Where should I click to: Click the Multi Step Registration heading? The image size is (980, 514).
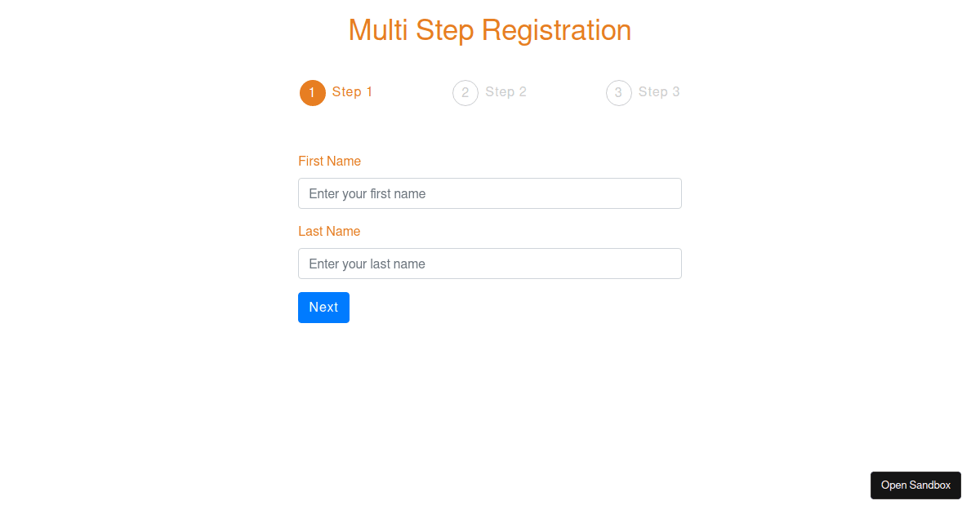point(490,30)
